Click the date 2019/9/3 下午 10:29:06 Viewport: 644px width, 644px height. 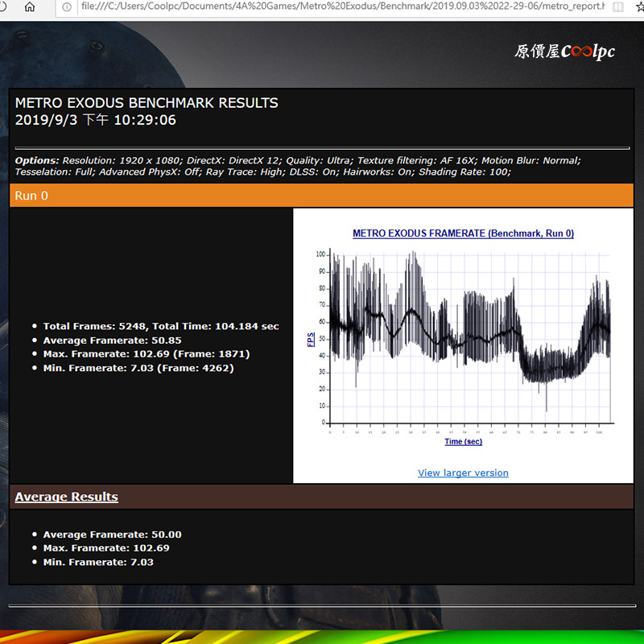[x=96, y=120]
